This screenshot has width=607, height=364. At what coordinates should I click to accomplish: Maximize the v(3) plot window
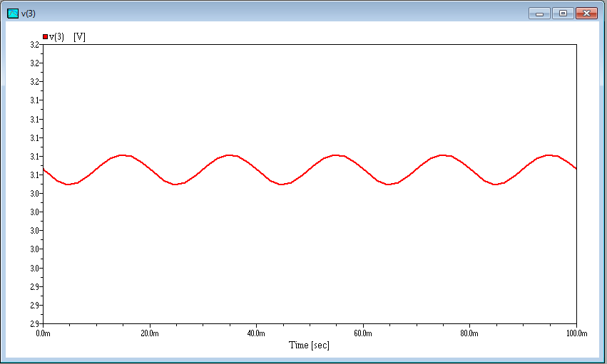(563, 14)
